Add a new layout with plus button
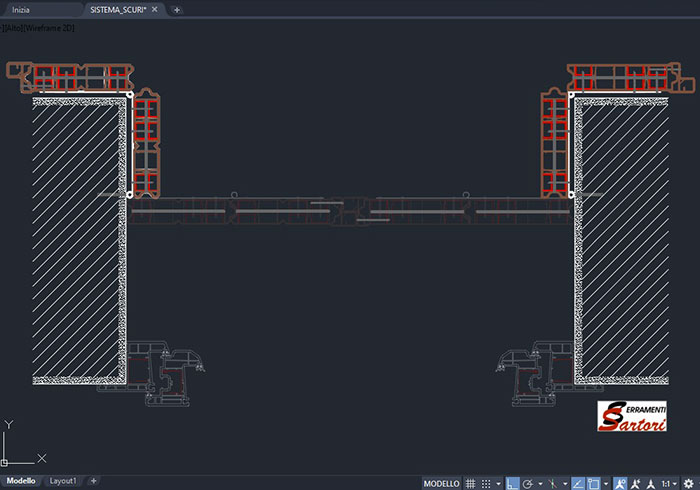This screenshot has width=700, height=490. pyautogui.click(x=93, y=481)
